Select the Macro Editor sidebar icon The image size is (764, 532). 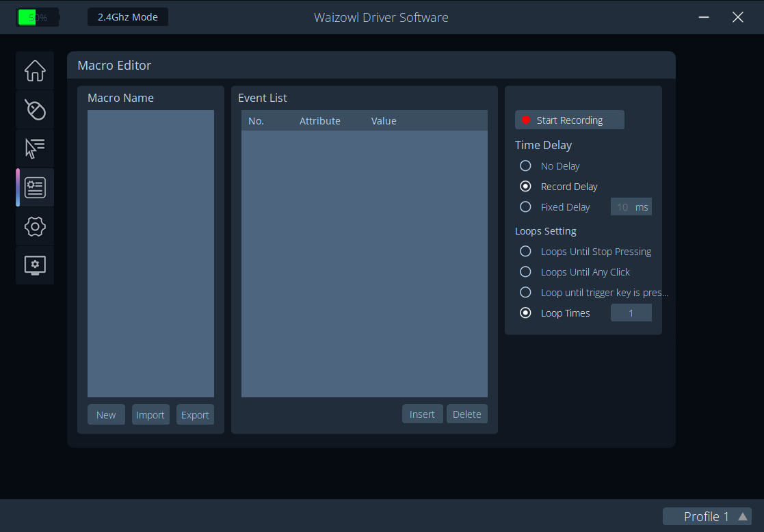(x=35, y=187)
